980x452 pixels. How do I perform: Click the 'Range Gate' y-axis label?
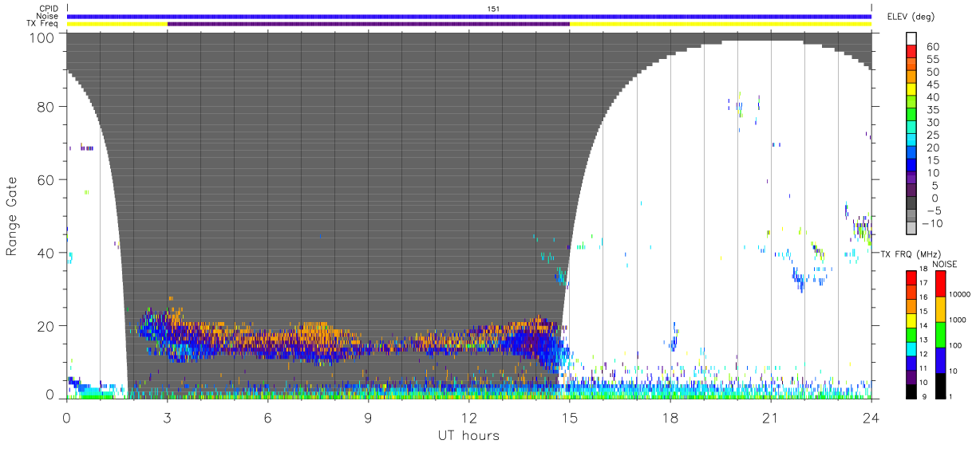(x=13, y=216)
